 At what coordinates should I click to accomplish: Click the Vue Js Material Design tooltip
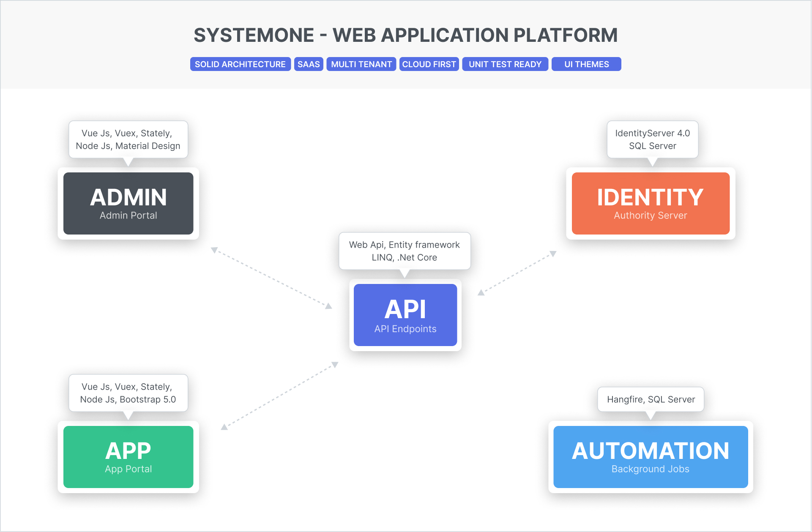pyautogui.click(x=128, y=139)
